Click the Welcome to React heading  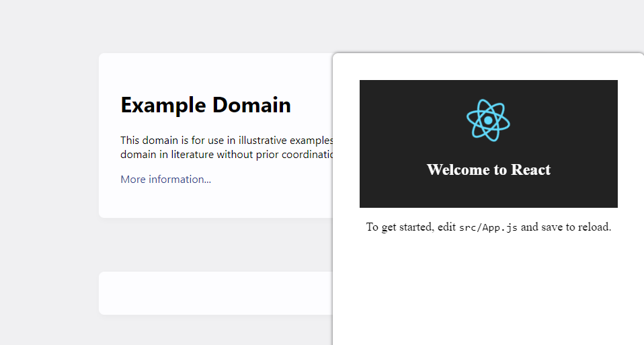coord(488,169)
